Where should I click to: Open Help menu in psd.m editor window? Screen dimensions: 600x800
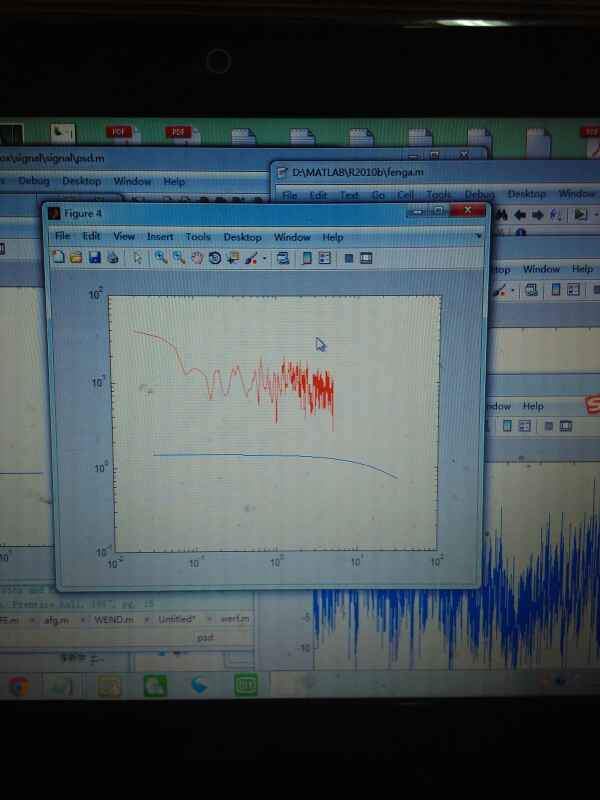point(174,182)
